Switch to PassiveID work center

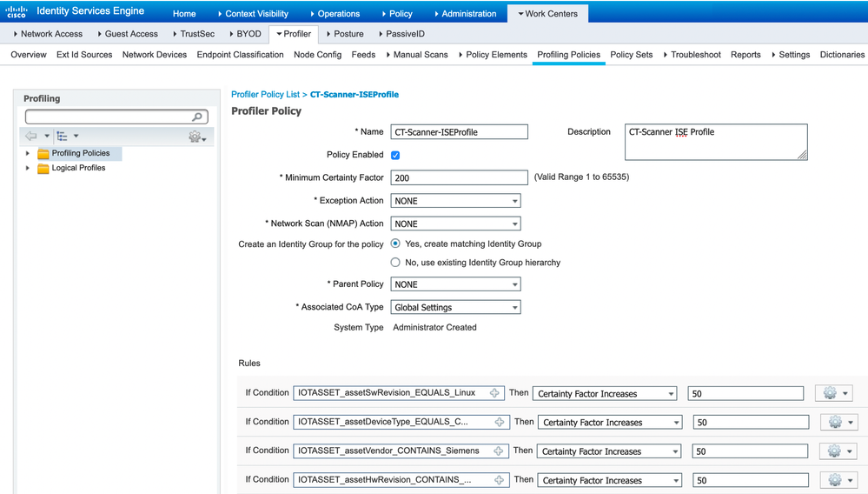(x=402, y=34)
